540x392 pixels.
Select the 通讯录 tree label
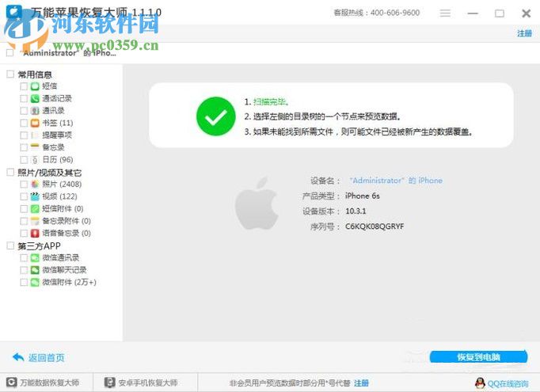[x=53, y=111]
